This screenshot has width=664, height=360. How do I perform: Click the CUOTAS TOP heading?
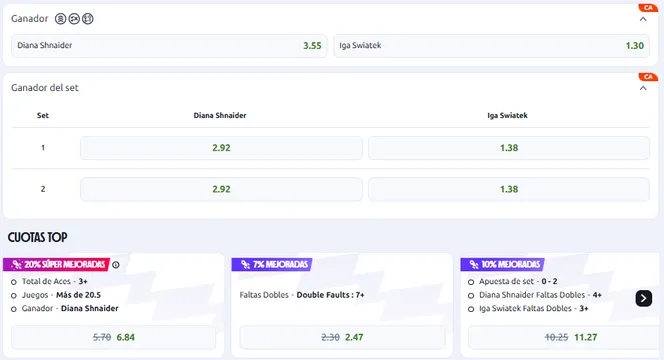click(38, 237)
